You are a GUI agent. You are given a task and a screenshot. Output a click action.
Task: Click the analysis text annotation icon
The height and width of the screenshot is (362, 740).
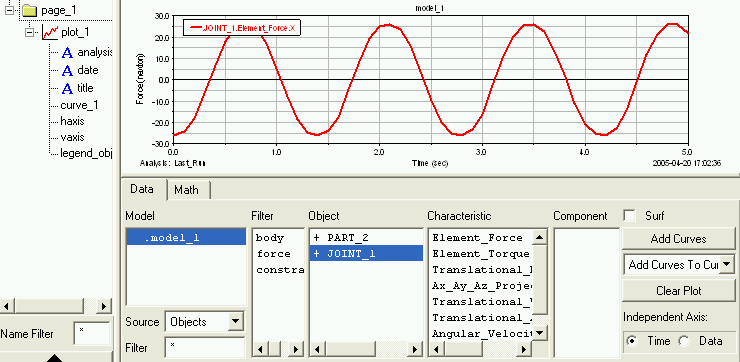(67, 52)
